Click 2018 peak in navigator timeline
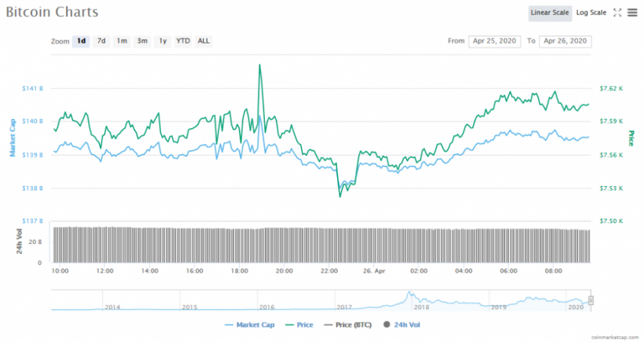644x342 pixels. pyautogui.click(x=409, y=293)
